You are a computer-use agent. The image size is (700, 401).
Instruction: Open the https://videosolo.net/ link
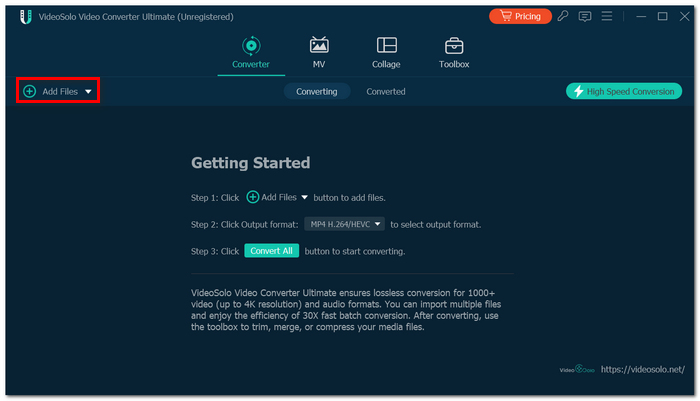pos(642,369)
